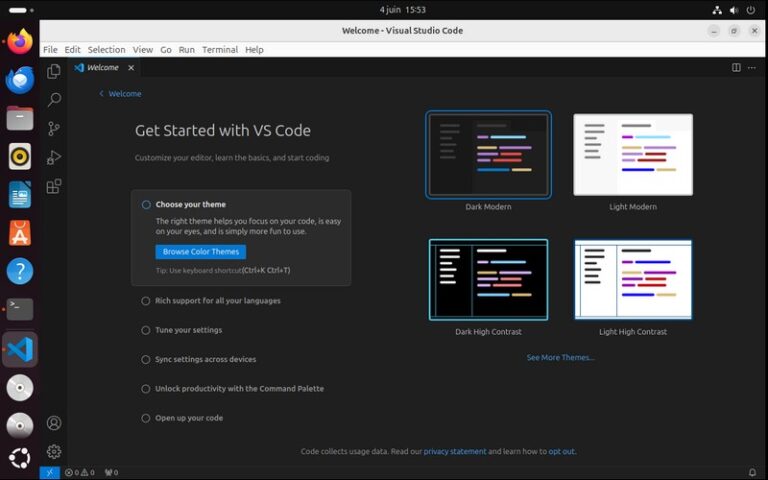The image size is (768, 480).
Task: Mark the "Choose your theme" step as done
Action: (x=146, y=205)
